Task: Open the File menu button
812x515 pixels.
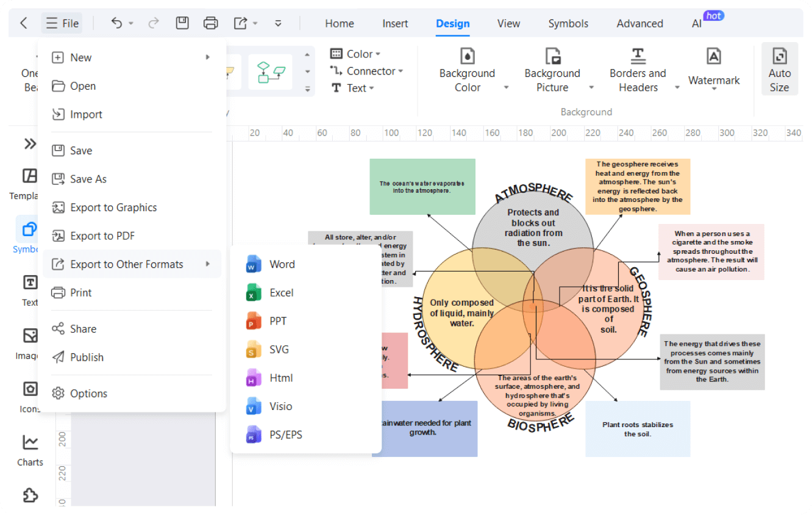Action: tap(62, 23)
